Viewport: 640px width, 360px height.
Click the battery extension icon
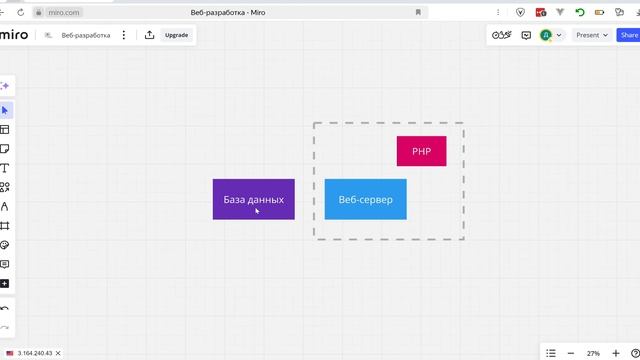(599, 13)
